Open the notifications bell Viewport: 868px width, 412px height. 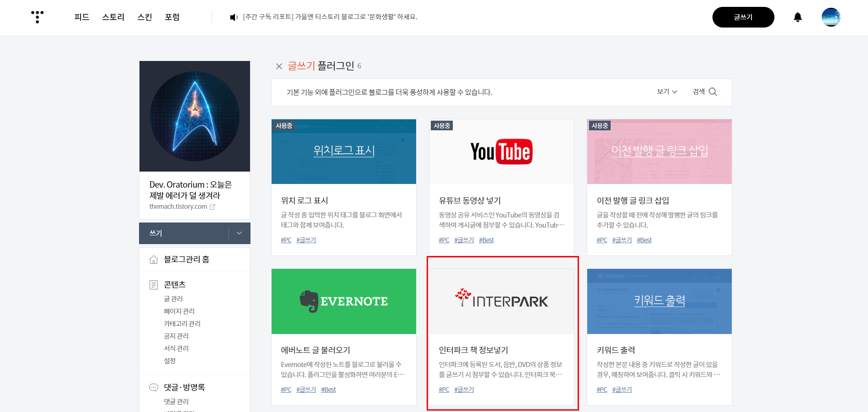[798, 17]
